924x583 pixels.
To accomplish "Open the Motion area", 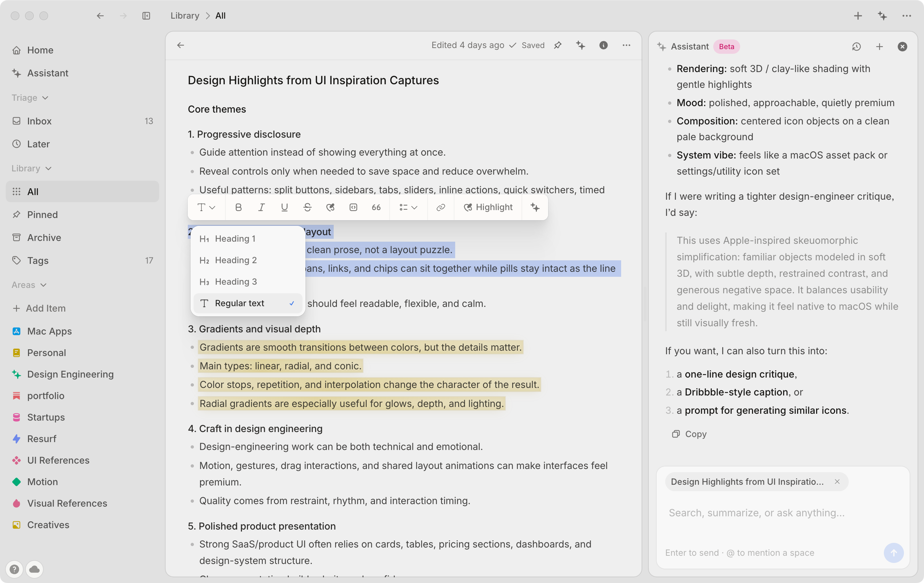I will pos(82,482).
